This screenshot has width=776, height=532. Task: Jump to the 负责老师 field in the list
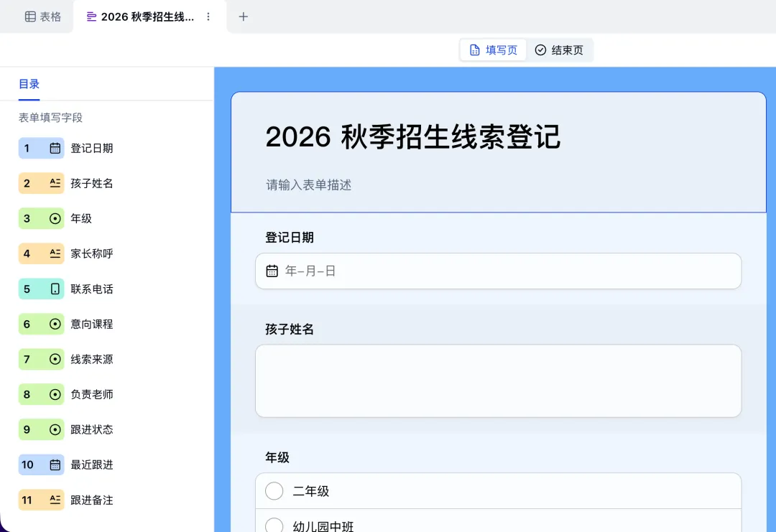coord(92,394)
